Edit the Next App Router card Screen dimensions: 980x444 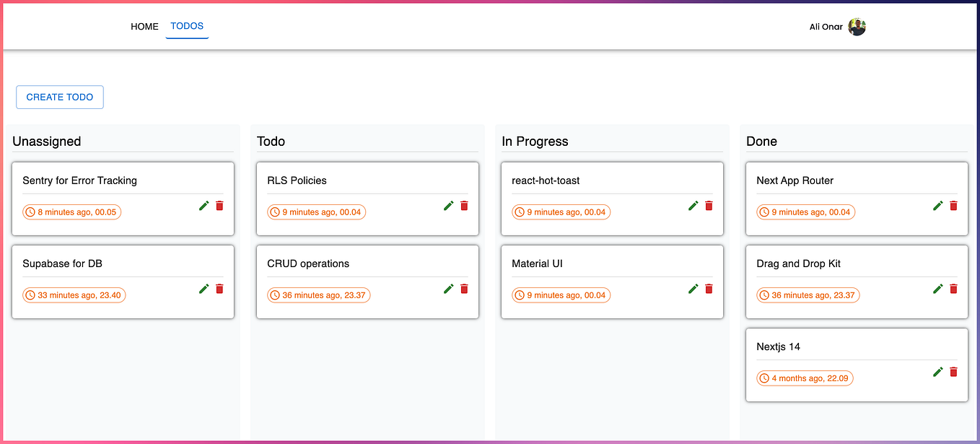point(937,205)
